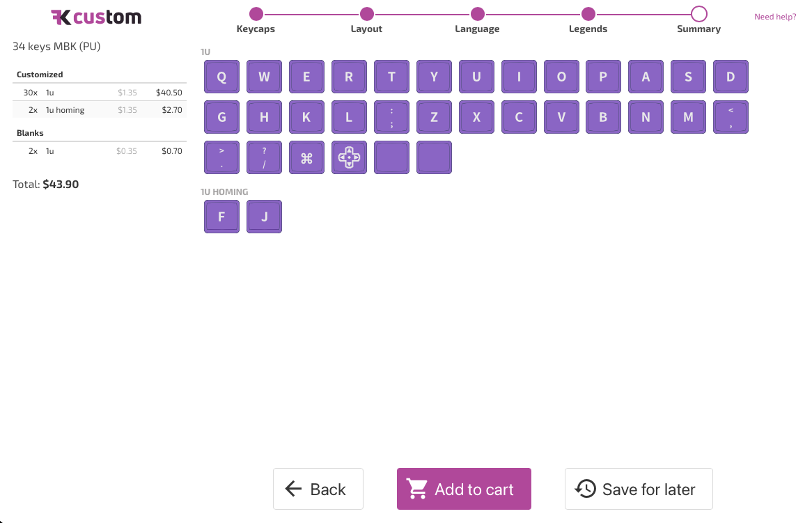Click the less-than comma keycap

tap(731, 117)
